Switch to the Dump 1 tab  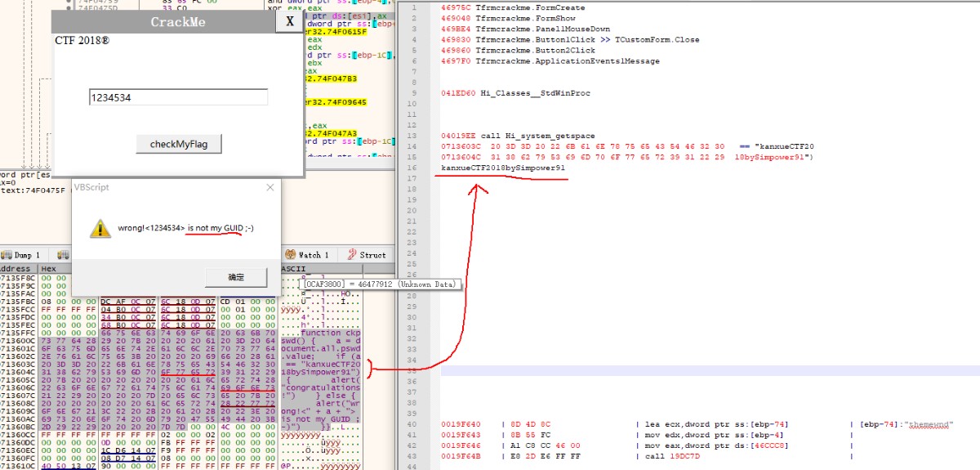point(22,255)
